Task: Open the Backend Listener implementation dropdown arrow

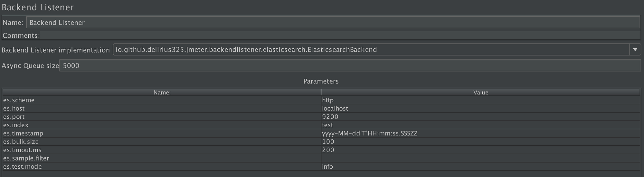Action: tap(635, 50)
